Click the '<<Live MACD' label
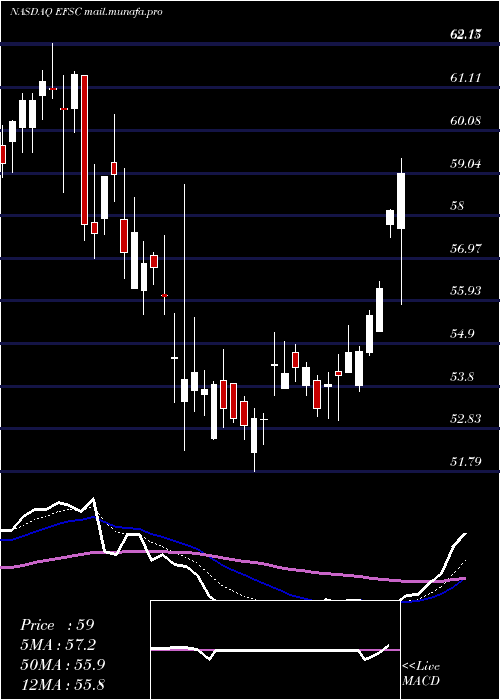Screen dimensions: 500x700 pos(421,674)
